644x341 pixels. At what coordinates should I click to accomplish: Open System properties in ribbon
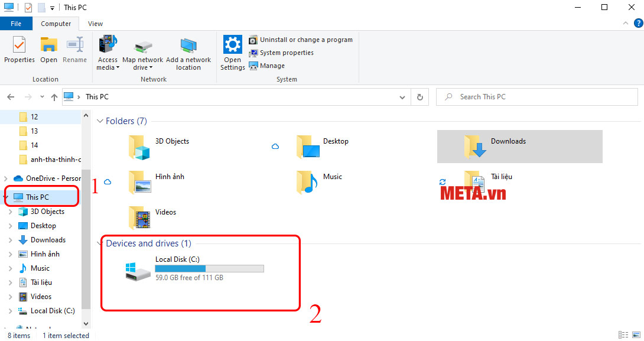(281, 53)
